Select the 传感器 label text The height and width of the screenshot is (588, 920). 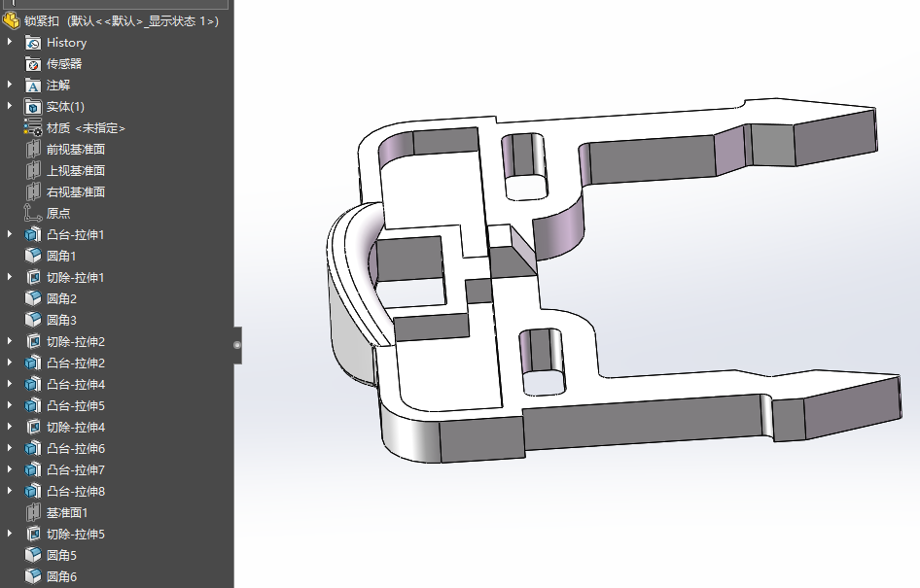pyautogui.click(x=64, y=64)
